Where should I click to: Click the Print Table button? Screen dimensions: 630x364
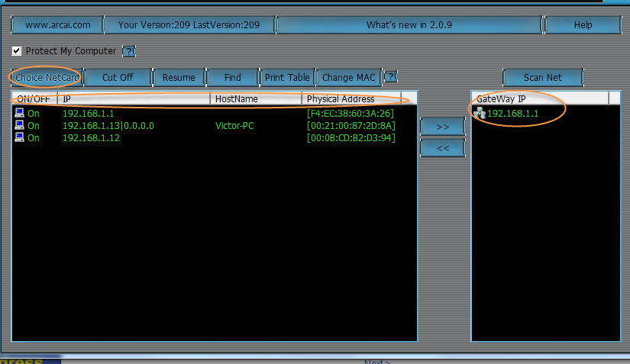click(x=287, y=78)
